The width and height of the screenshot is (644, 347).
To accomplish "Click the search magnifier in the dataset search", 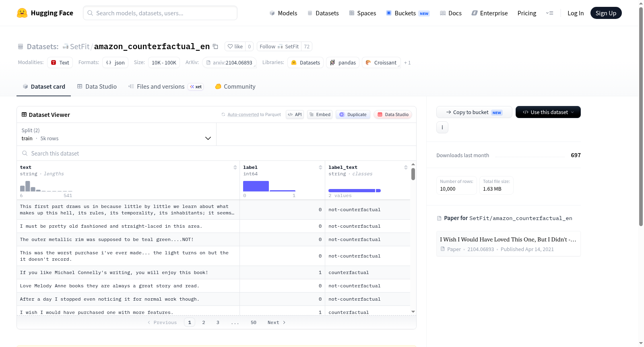I will pos(25,153).
